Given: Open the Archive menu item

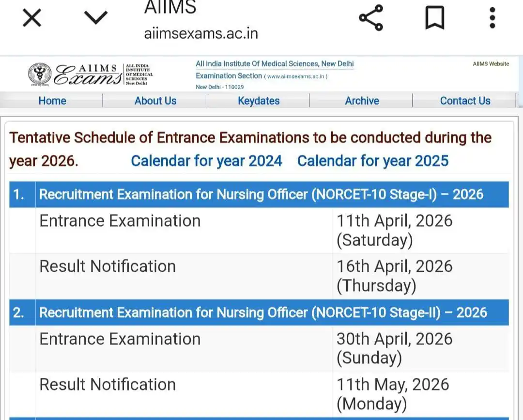Looking at the screenshot, I should [x=362, y=101].
